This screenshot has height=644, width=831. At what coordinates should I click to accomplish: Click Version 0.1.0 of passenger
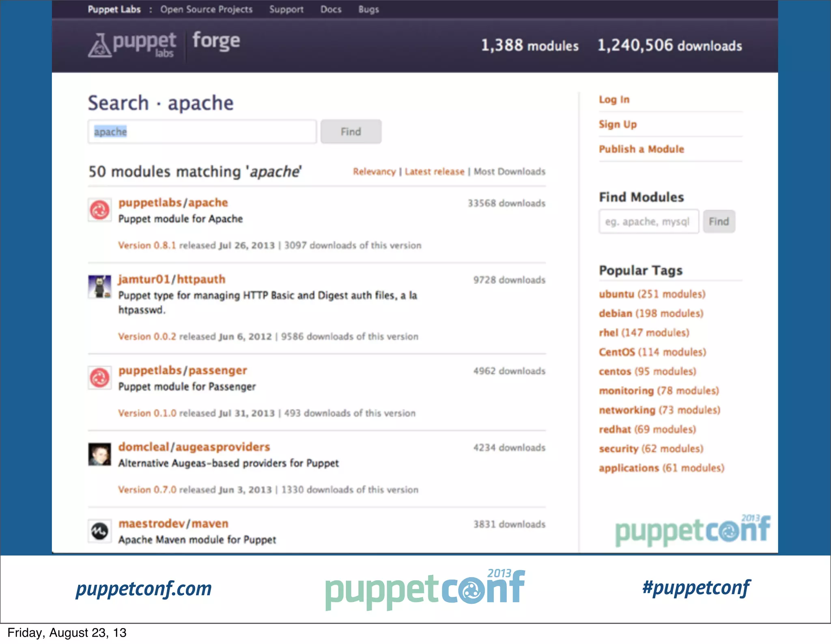(x=147, y=413)
